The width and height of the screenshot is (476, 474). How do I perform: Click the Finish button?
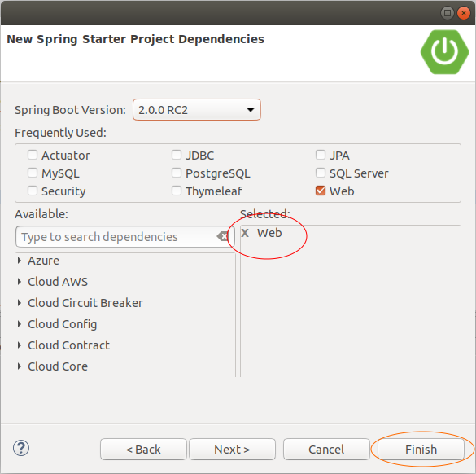(421, 450)
